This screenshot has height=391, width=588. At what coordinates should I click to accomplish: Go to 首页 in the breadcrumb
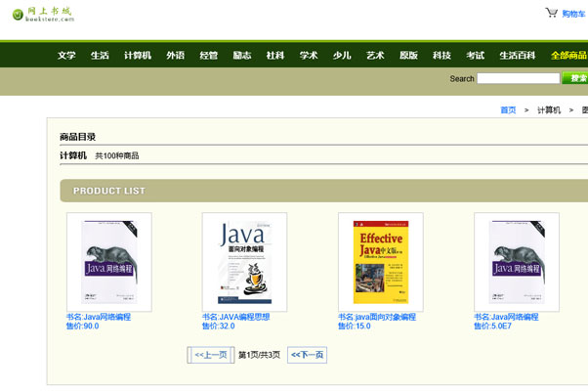(508, 110)
